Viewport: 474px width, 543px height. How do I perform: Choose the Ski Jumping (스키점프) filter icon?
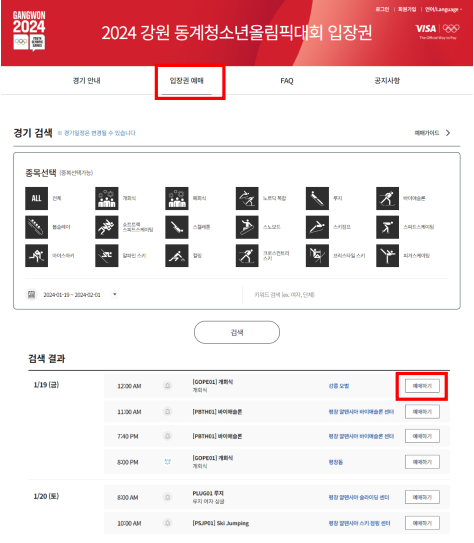317,227
